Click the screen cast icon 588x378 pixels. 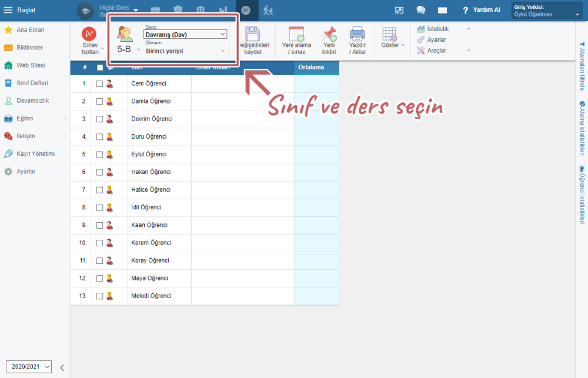(399, 11)
